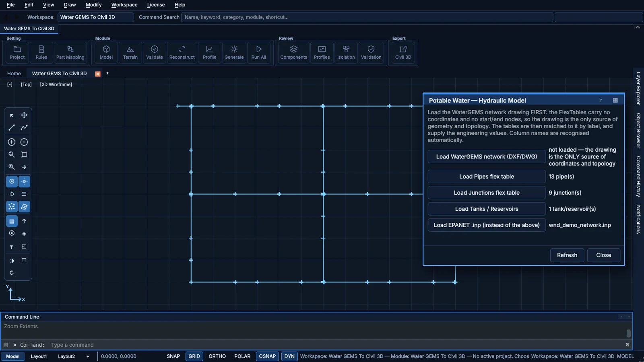The width and height of the screenshot is (644, 362).
Task: Open the Part Mapping settings
Action: click(x=70, y=53)
